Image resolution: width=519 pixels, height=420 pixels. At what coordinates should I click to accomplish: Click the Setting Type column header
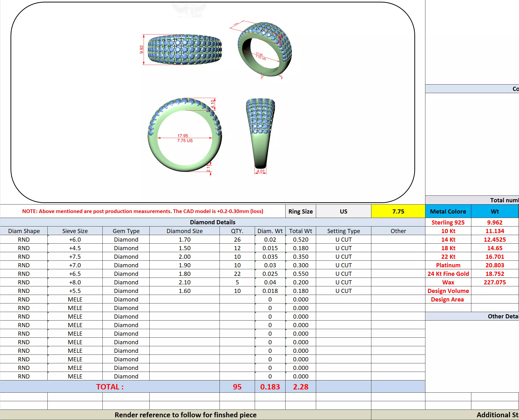tap(343, 231)
